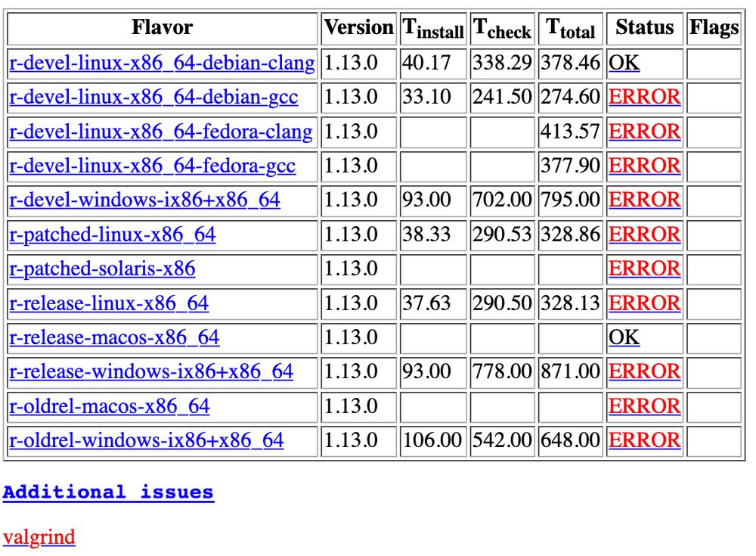Select total time value 378.46
The height and width of the screenshot is (556, 756).
(570, 64)
